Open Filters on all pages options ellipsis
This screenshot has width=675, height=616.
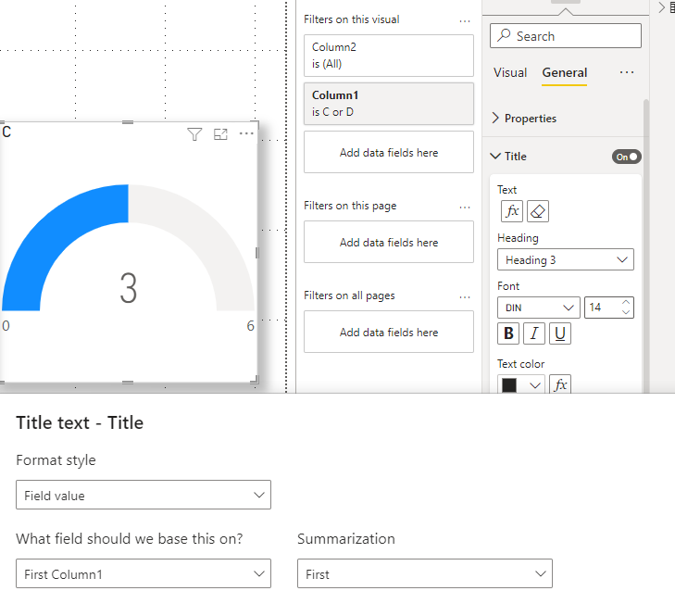(465, 296)
